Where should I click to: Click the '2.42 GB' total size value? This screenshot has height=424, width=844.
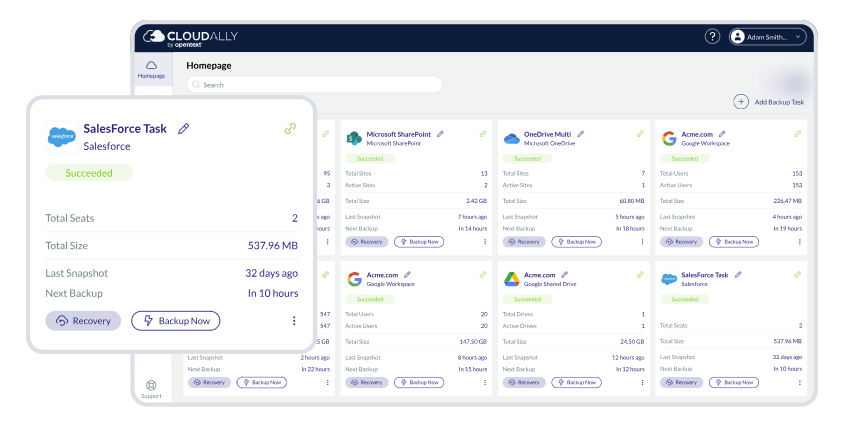pos(476,201)
